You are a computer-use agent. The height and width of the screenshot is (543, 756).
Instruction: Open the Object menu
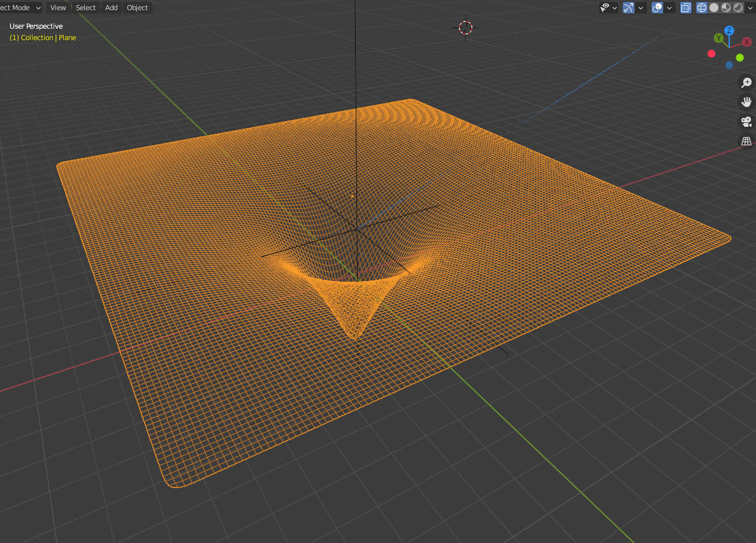coord(138,8)
